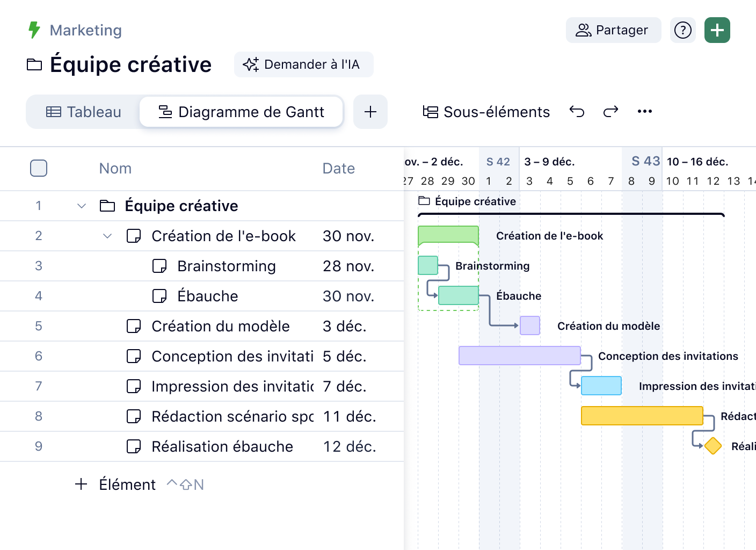Click the green lightning bolt logo
The height and width of the screenshot is (550, 756).
click(x=34, y=30)
